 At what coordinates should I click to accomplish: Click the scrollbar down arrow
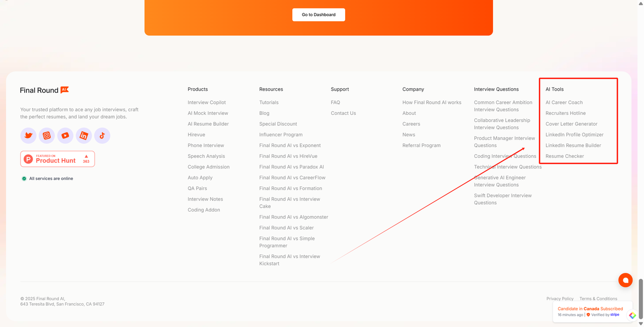click(x=640, y=323)
